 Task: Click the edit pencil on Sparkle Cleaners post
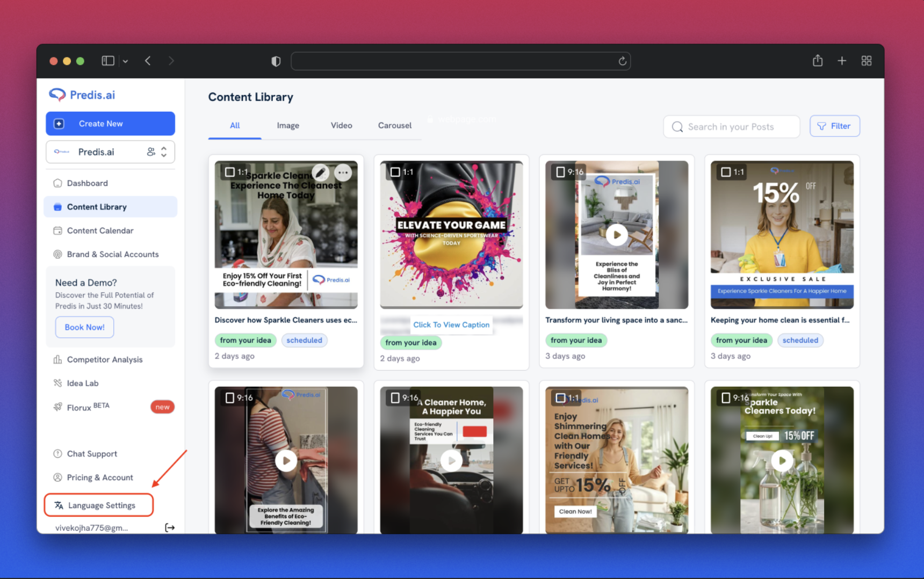click(321, 172)
